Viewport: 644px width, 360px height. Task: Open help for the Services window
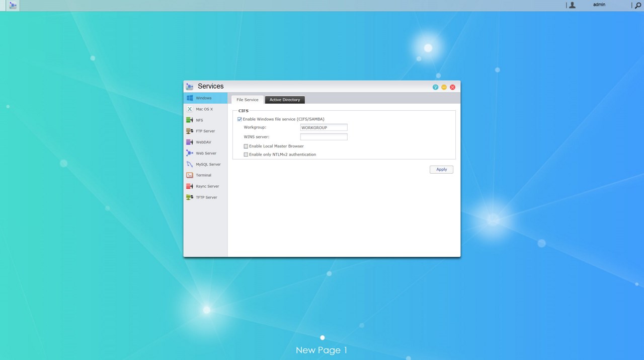click(436, 87)
